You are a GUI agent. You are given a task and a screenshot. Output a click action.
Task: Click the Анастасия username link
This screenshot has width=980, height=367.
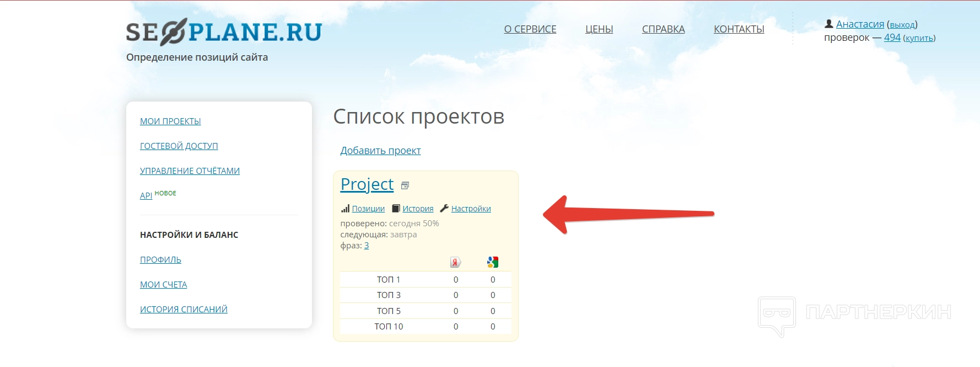point(860,24)
